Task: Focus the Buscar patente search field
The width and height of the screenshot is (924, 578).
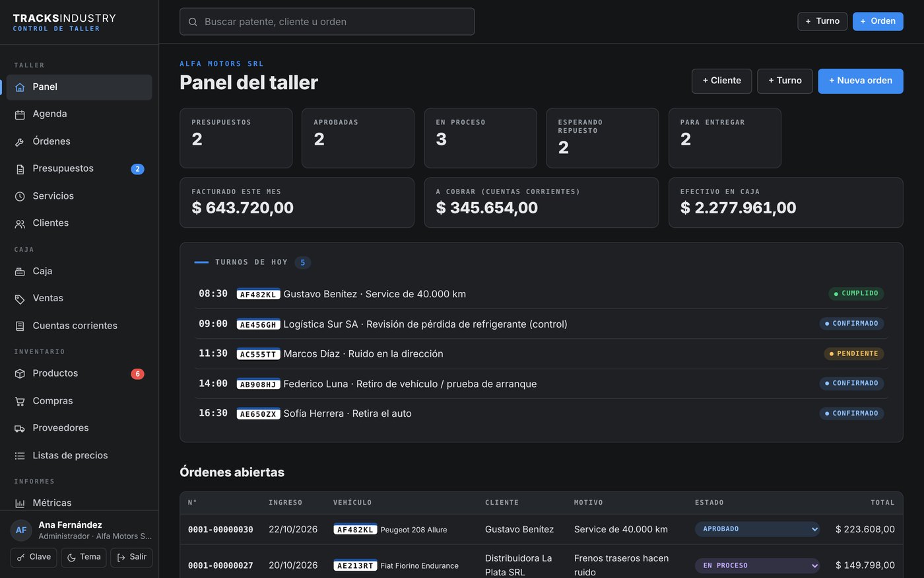Action: point(327,22)
